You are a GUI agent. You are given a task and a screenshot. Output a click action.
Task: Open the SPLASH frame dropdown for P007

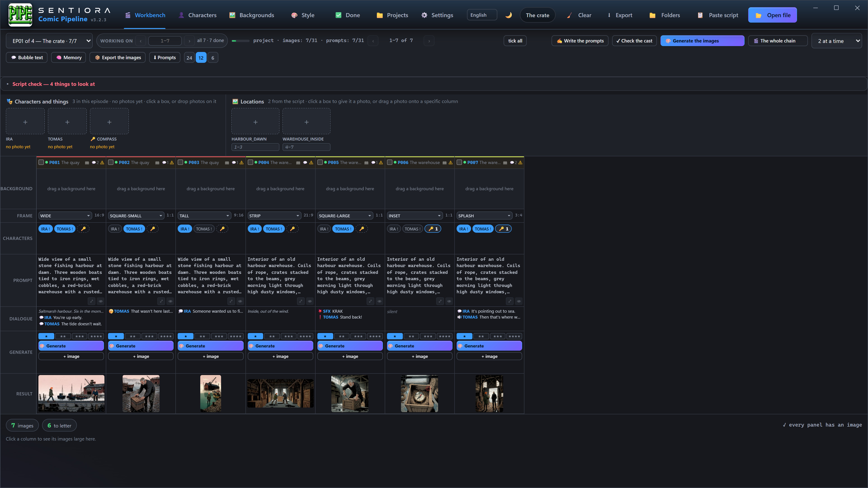click(484, 216)
